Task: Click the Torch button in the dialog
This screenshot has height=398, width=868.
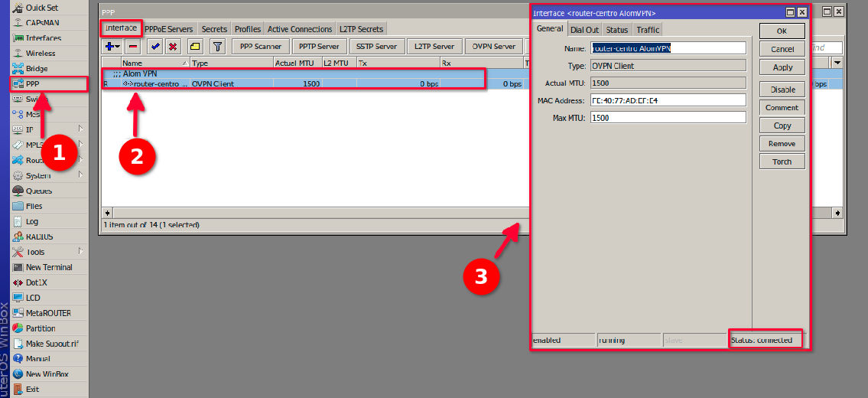Action: pos(782,161)
